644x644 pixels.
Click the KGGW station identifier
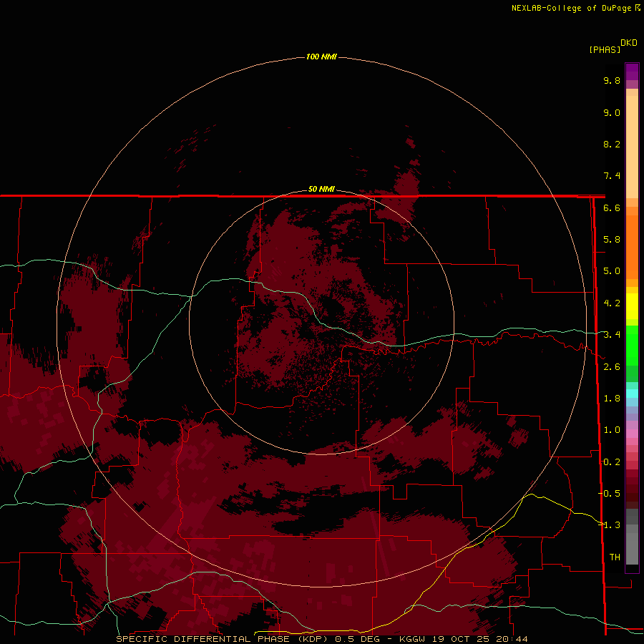413,639
